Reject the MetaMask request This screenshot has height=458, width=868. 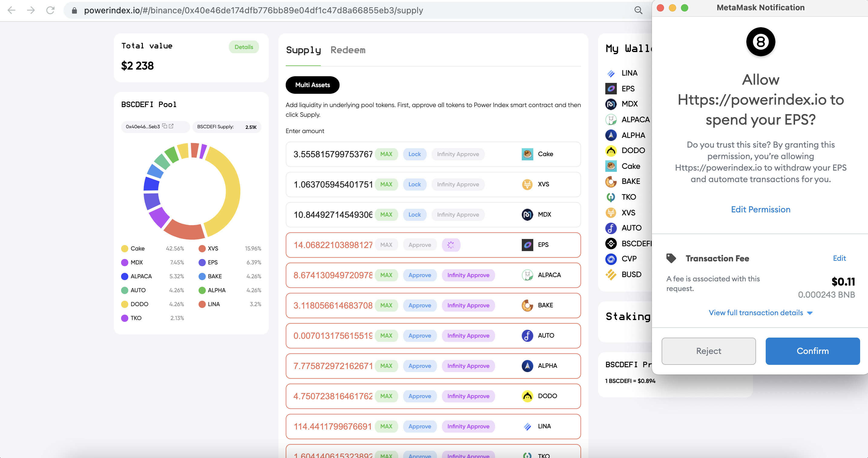click(x=708, y=351)
